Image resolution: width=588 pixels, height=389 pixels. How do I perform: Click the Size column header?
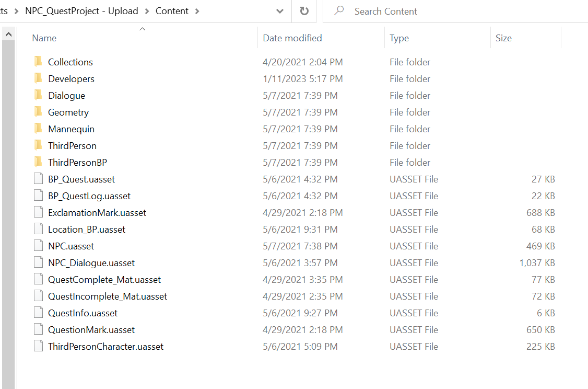point(503,38)
